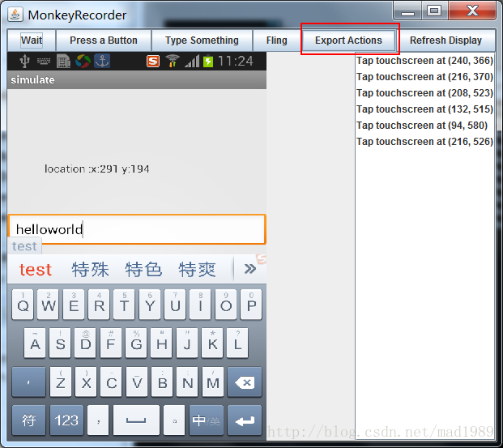
Task: Click the anchor status icon
Action: 102,61
